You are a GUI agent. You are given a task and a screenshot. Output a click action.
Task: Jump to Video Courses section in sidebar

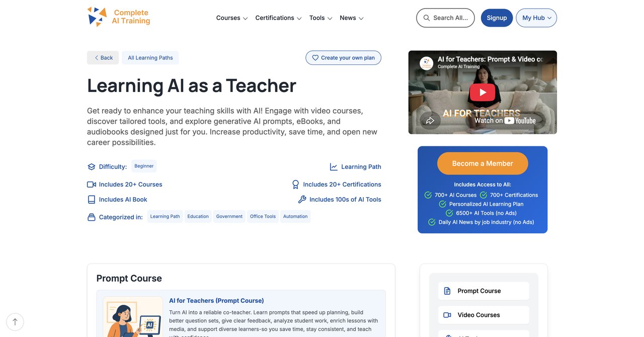pos(484,315)
